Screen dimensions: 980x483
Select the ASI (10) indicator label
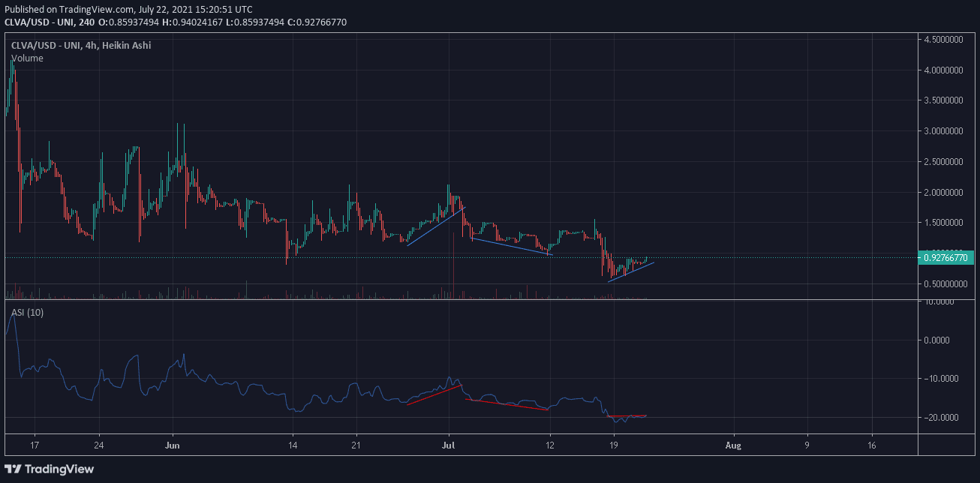(x=27, y=312)
